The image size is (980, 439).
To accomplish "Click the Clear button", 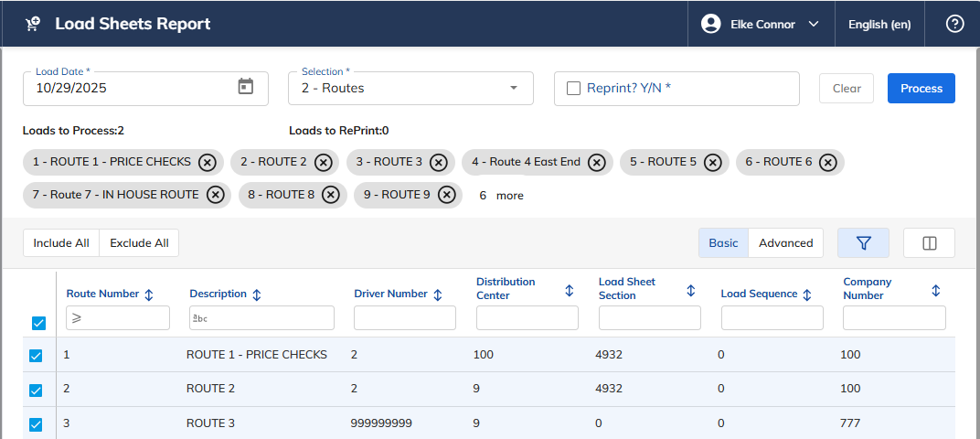I will pyautogui.click(x=847, y=88).
